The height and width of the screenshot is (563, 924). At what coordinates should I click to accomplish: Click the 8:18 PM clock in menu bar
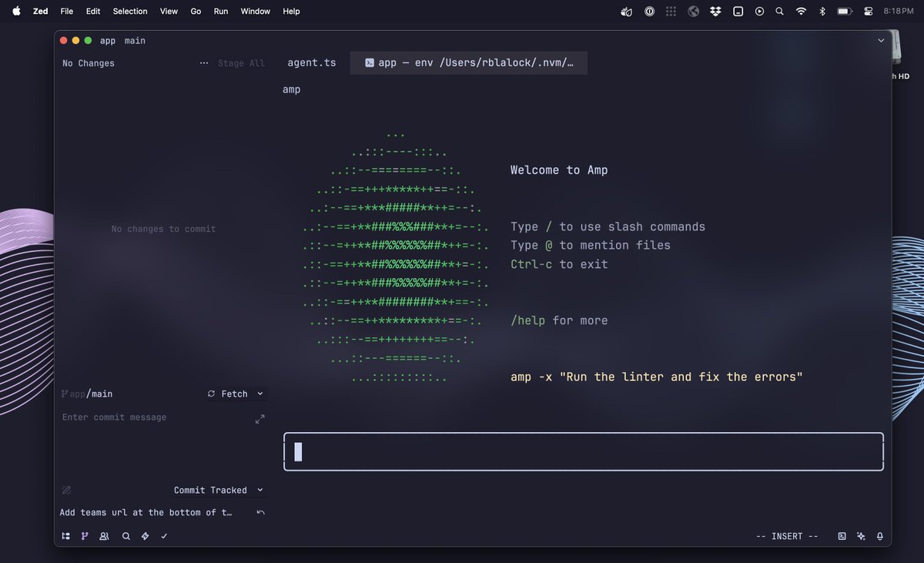(x=899, y=12)
